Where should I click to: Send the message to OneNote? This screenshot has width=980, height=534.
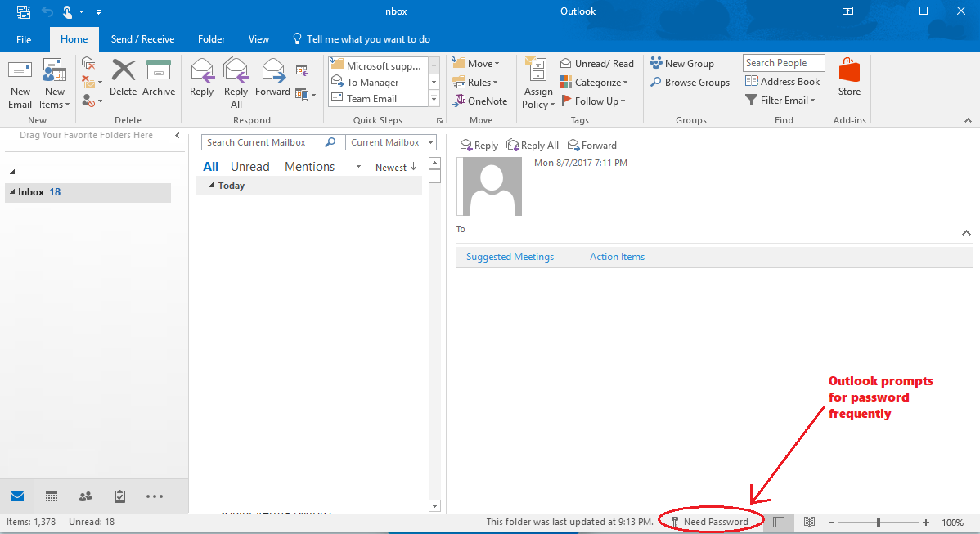481,101
